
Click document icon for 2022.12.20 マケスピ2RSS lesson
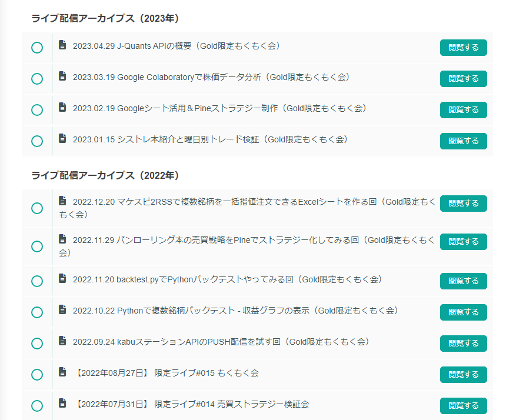[62, 201]
